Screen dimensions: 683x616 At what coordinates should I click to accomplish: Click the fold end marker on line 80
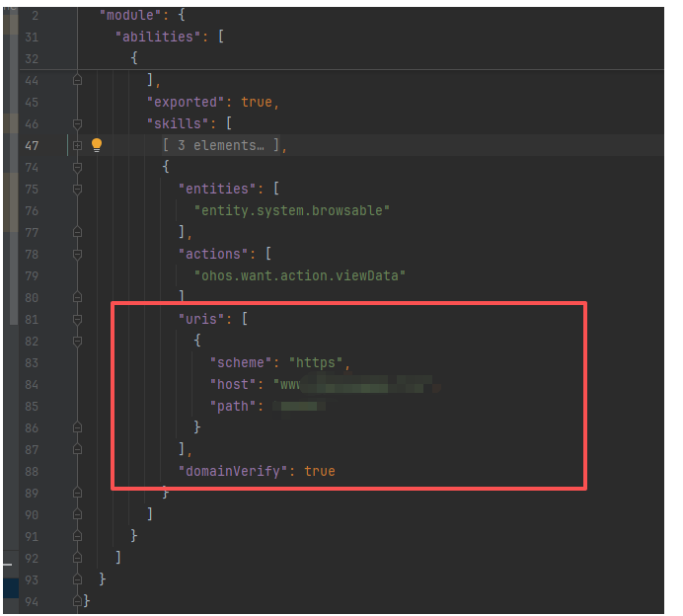pos(78,297)
